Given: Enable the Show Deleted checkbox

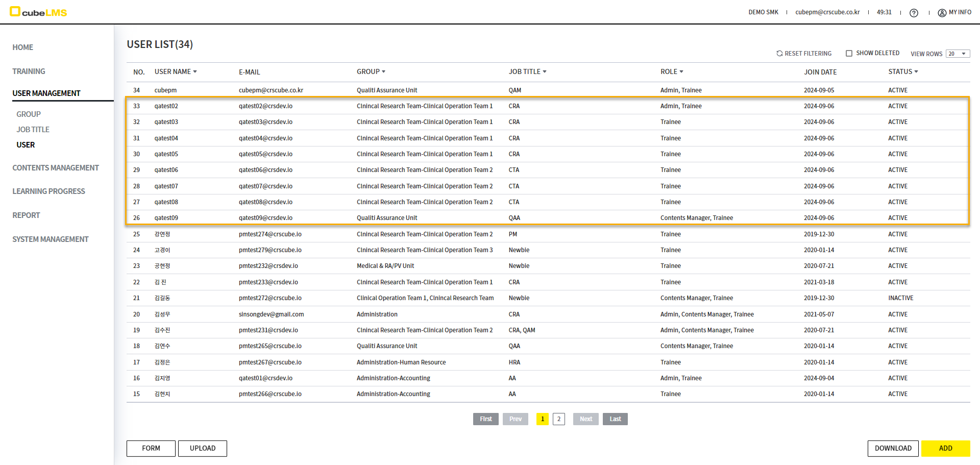Looking at the screenshot, I should pyautogui.click(x=849, y=54).
